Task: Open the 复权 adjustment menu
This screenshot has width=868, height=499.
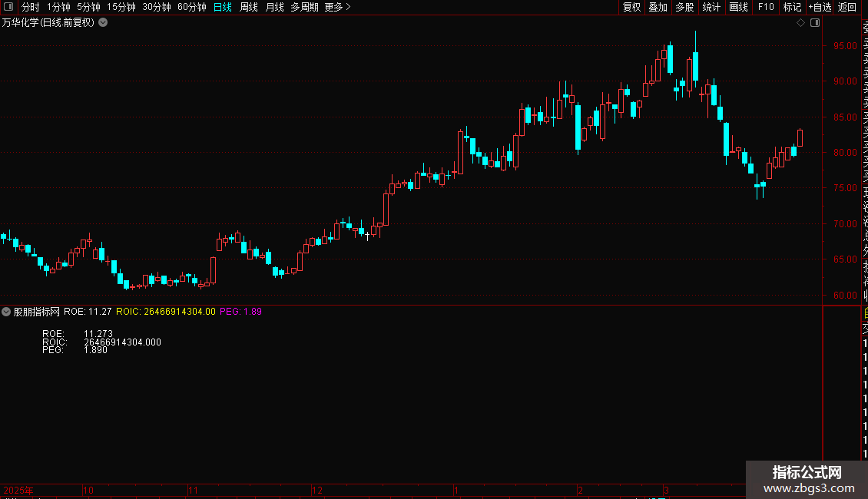Action: pos(631,7)
